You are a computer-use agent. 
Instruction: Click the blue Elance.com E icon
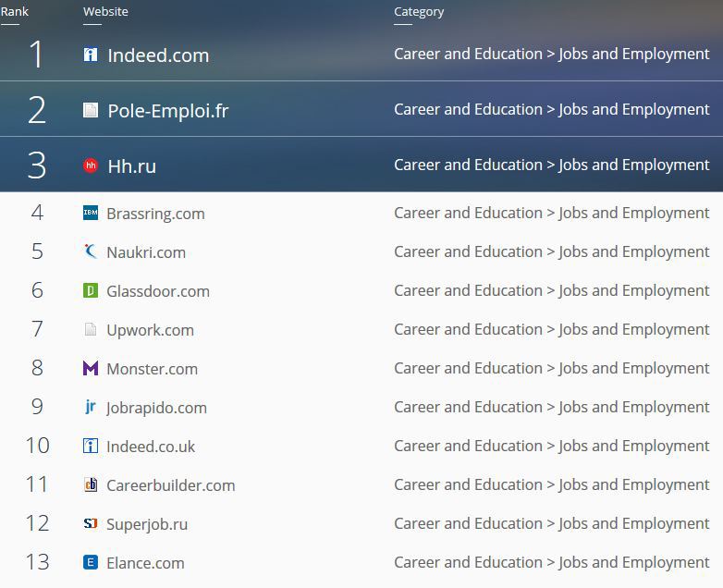pyautogui.click(x=91, y=562)
